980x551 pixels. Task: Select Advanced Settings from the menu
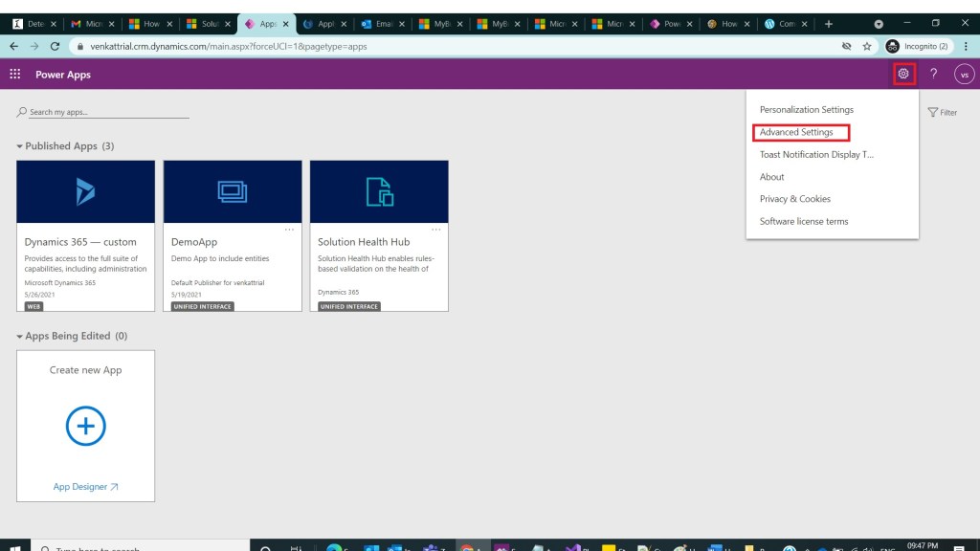tap(796, 132)
